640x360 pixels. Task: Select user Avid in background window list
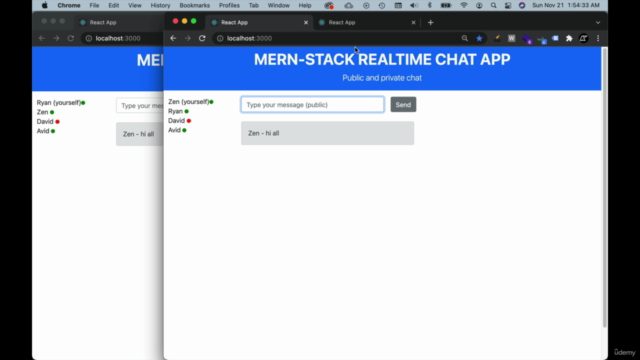(43, 131)
